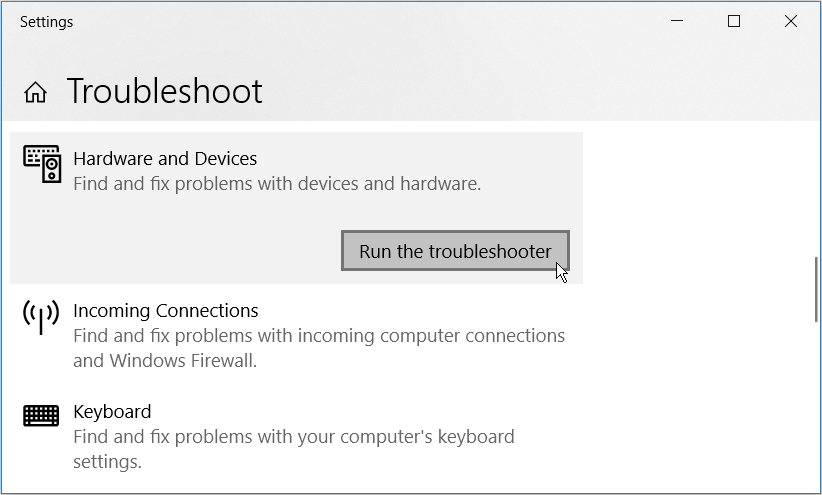Click empty space left of Run the troubleshooter
This screenshot has height=495, width=822.
[180, 251]
